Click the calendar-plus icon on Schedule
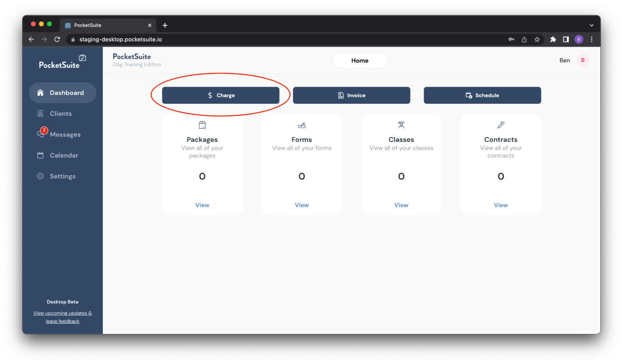Image resolution: width=623 pixels, height=364 pixels. (x=469, y=95)
